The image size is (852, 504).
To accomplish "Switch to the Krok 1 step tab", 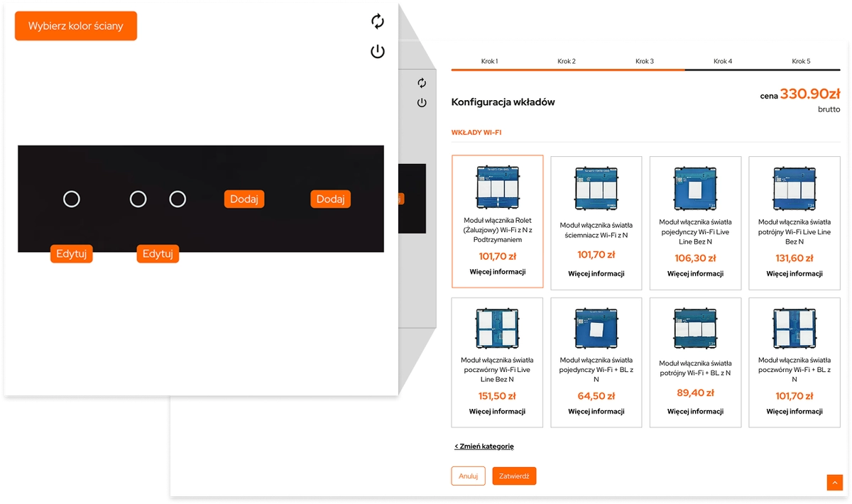I will 489,62.
